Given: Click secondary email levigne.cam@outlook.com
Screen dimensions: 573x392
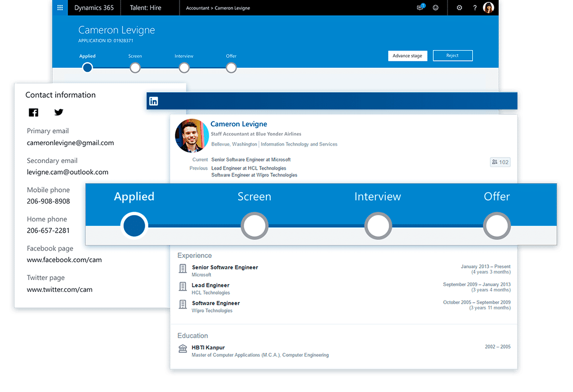Looking at the screenshot, I should pyautogui.click(x=67, y=172).
